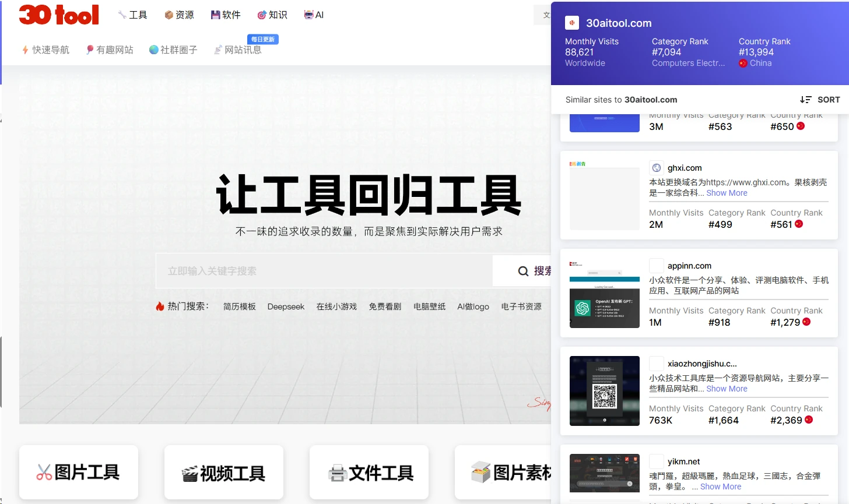Screen dimensions: 849x504
Task: Click ghxi.com country rank #561
Action: pyautogui.click(x=781, y=224)
